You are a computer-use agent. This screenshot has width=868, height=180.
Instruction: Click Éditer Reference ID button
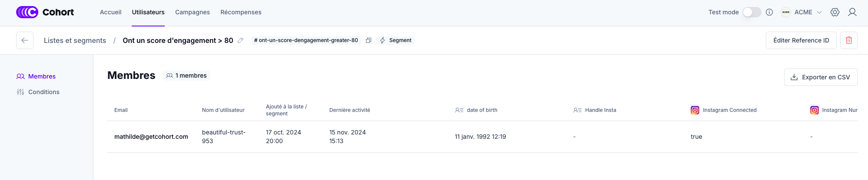pyautogui.click(x=801, y=40)
